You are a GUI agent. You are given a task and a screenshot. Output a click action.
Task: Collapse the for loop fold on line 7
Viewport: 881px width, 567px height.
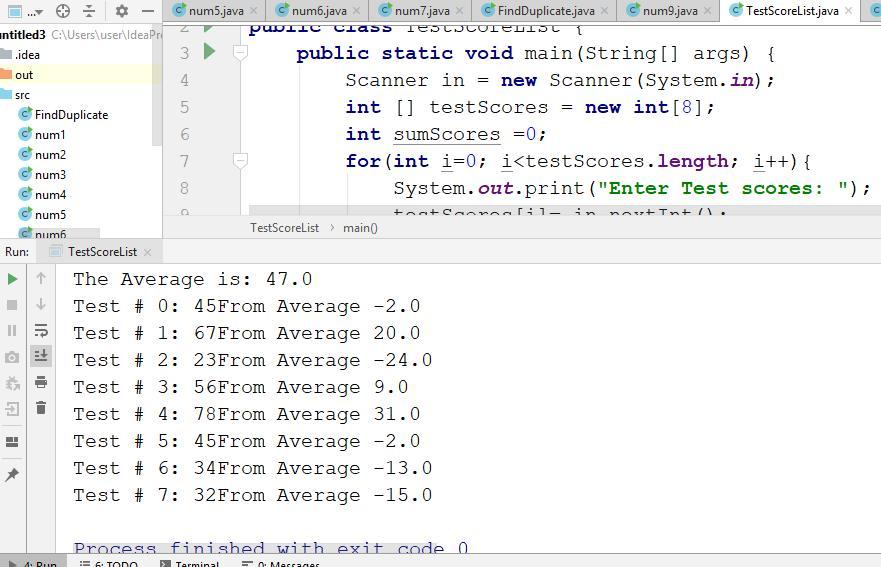240,161
